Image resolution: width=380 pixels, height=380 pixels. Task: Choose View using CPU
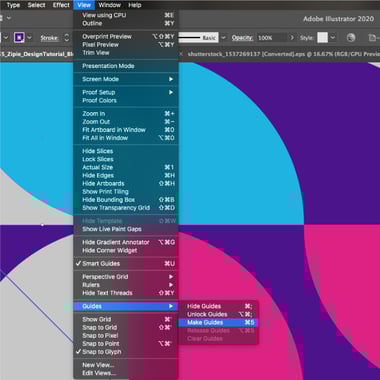click(126, 15)
